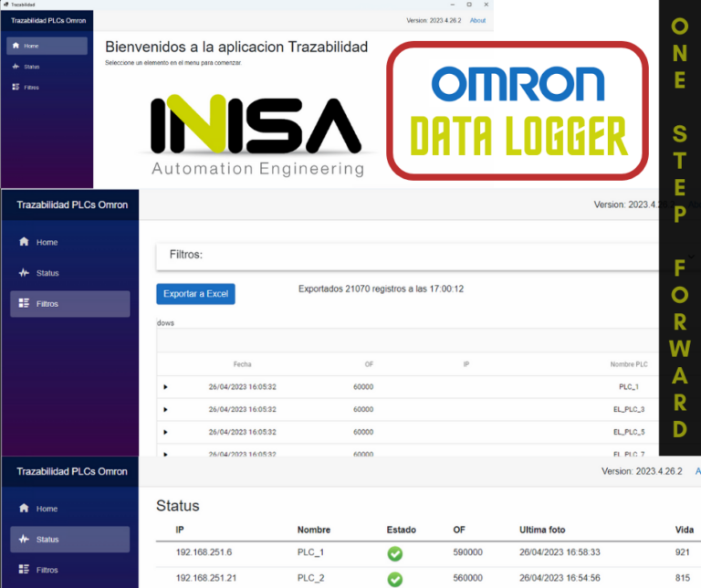Image resolution: width=701 pixels, height=588 pixels.
Task: Select the 192.168.251.21 IP cell
Action: coord(206,578)
